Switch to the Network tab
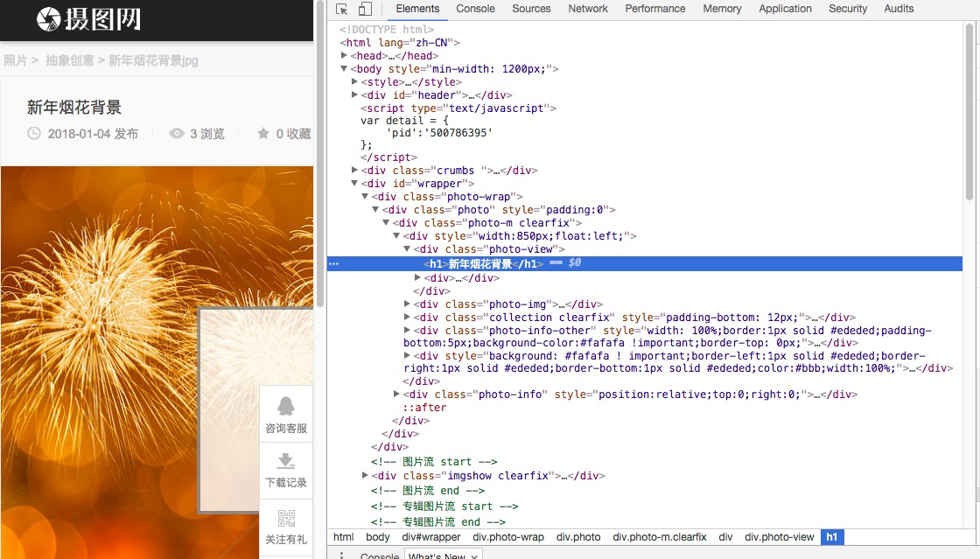Screen dimensions: 980x559 pos(587,9)
